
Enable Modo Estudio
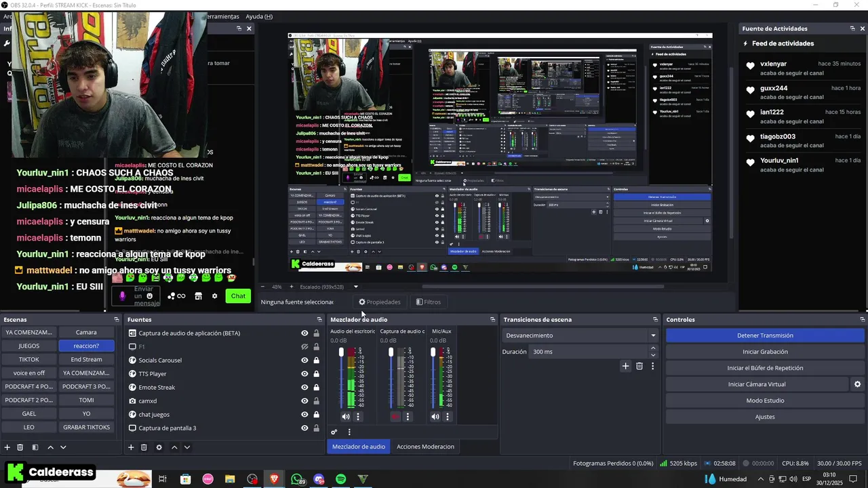click(765, 401)
